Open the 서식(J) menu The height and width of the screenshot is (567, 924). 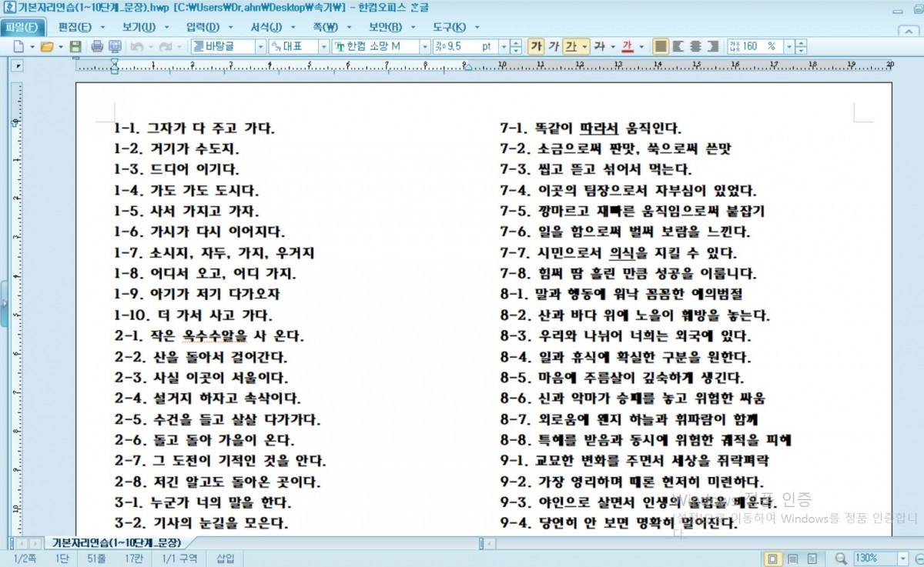[x=266, y=28]
